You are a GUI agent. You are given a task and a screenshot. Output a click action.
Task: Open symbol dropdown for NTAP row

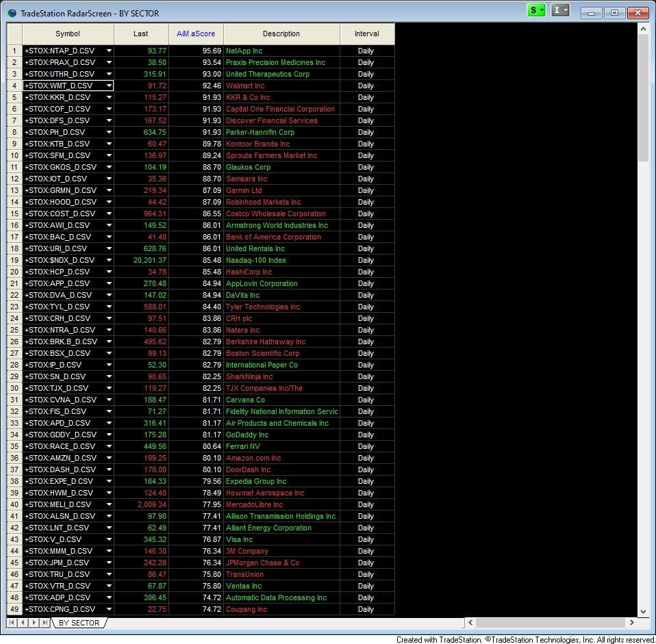tap(109, 51)
